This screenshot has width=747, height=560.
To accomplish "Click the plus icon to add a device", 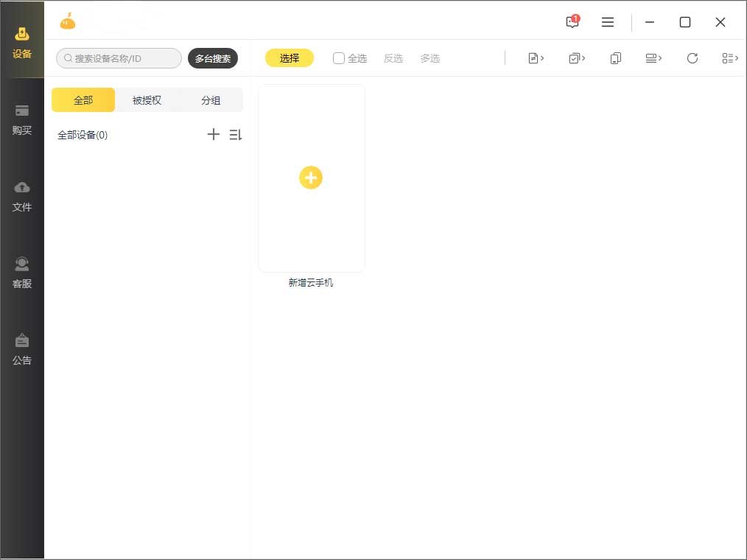I will [214, 134].
